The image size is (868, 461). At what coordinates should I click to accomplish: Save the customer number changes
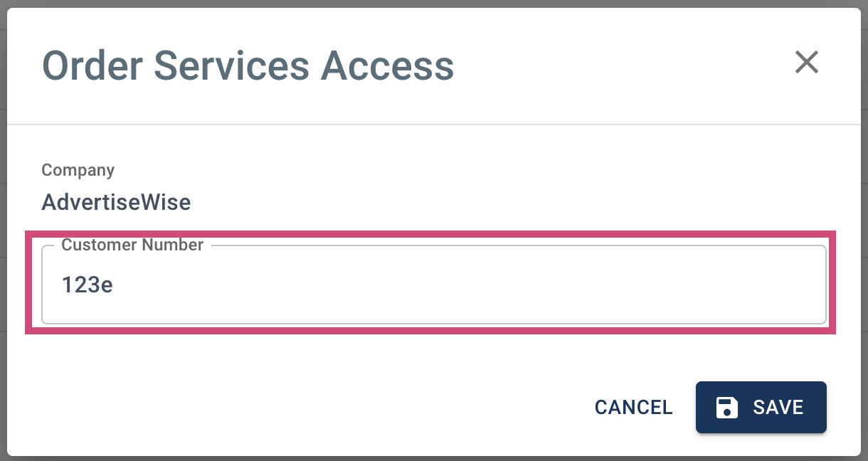(x=761, y=408)
